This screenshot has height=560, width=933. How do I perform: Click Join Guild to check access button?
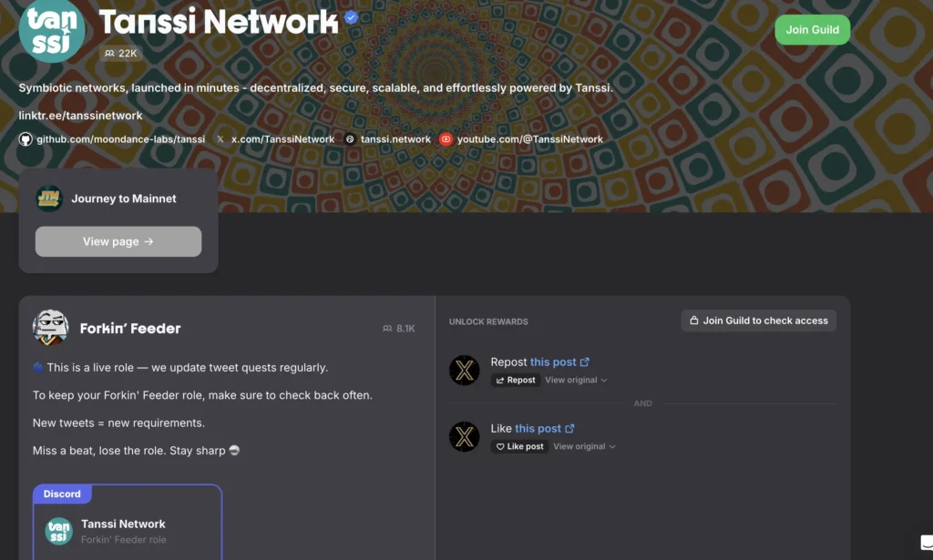tap(759, 321)
